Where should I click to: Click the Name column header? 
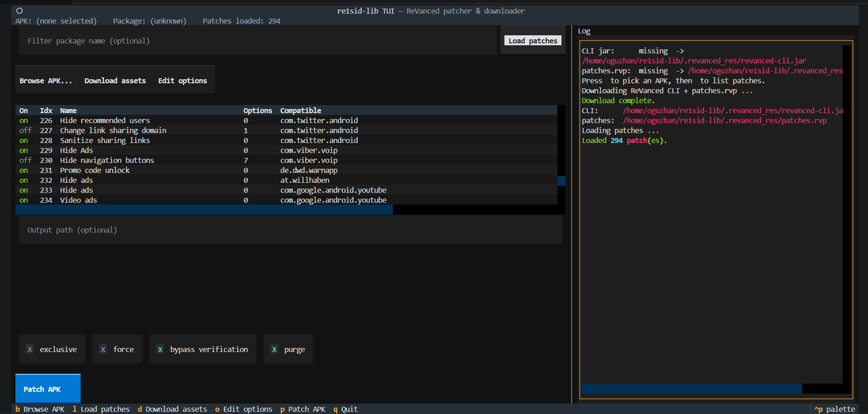[x=69, y=111]
